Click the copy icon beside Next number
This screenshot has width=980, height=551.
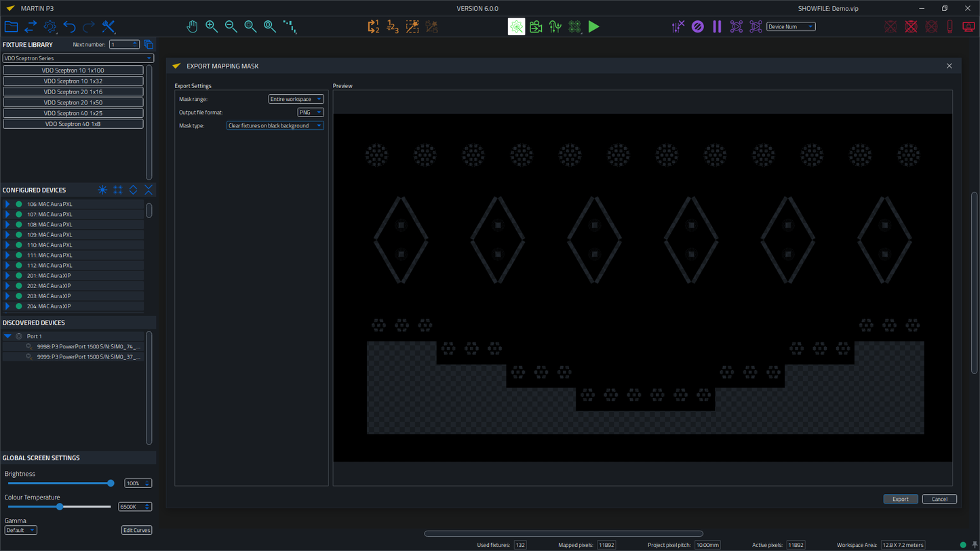[x=149, y=45]
